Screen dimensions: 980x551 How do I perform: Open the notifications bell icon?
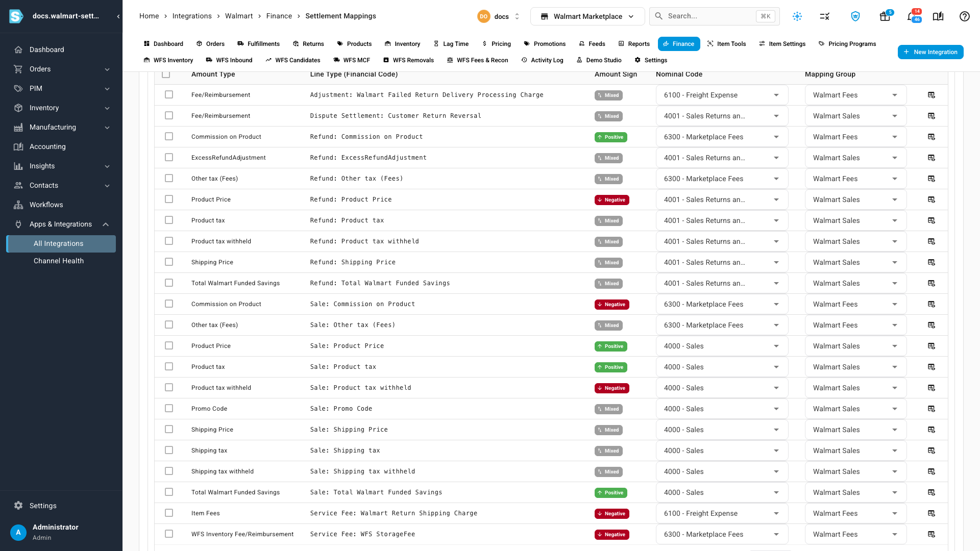coord(912,16)
